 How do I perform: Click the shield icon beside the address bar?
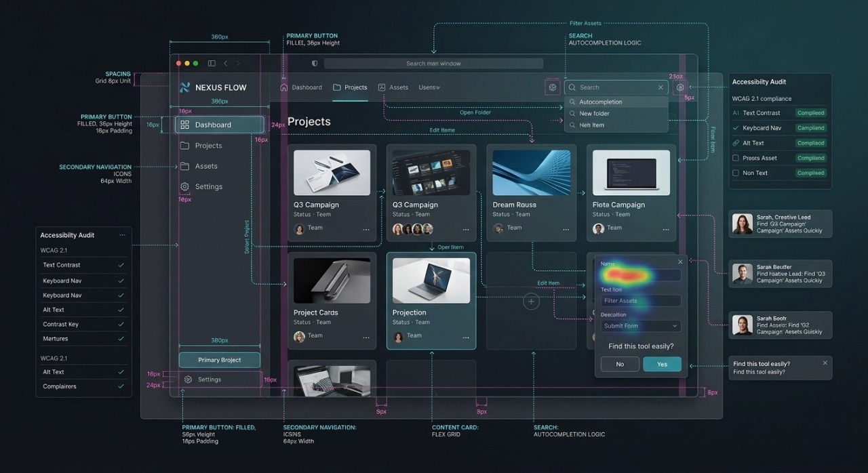click(315, 63)
